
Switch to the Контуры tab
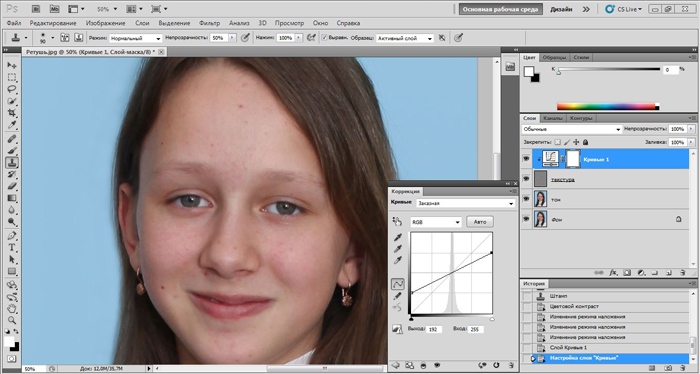point(581,118)
